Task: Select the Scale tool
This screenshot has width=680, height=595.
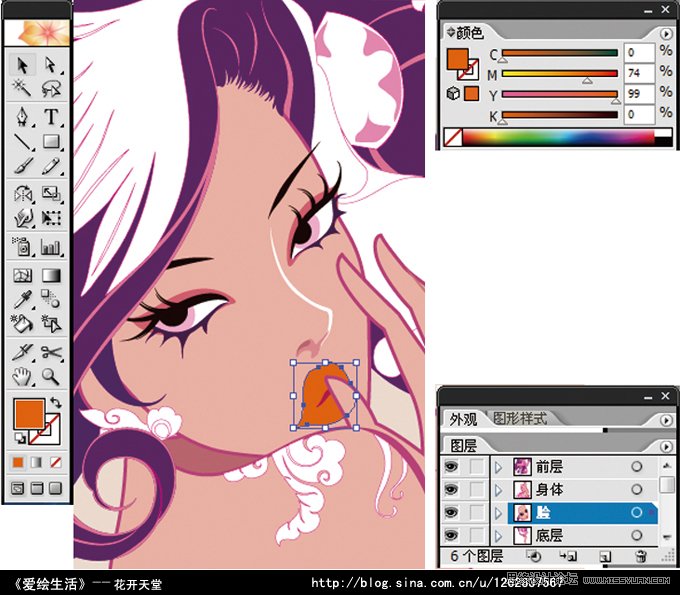Action: click(x=51, y=194)
